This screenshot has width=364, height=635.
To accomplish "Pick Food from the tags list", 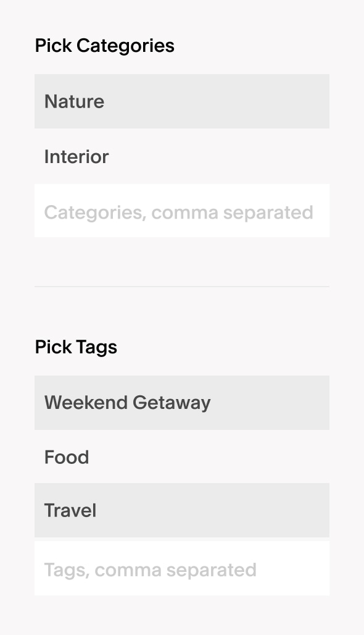I will pos(182,457).
